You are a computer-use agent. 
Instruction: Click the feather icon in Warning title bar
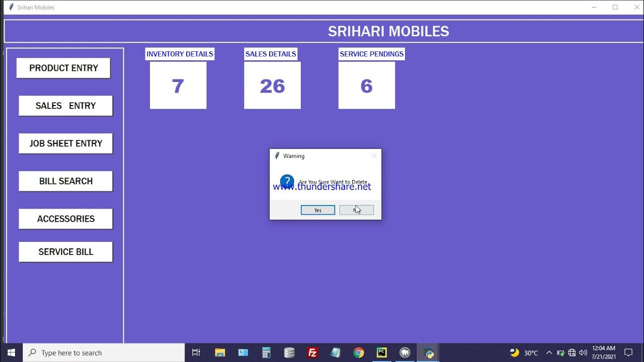[277, 156]
